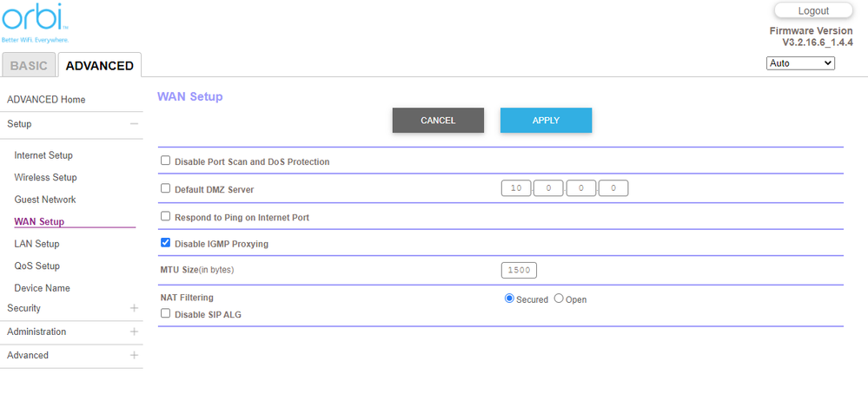Viewport: 868px width, 407px height.
Task: Open the Auto language dropdown
Action: click(800, 63)
